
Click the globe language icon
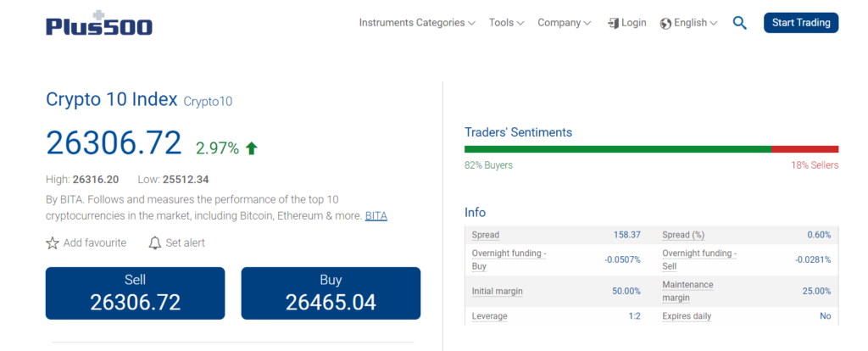665,23
